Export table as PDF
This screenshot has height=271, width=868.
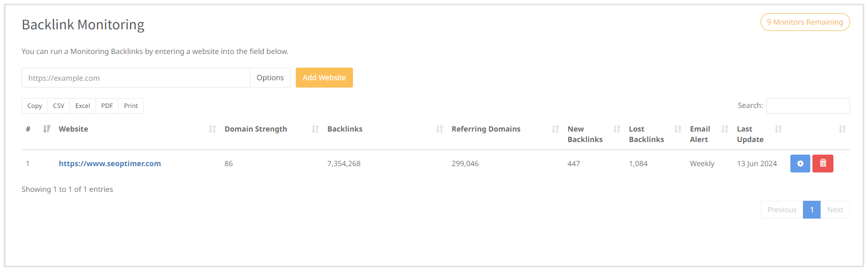[107, 106]
